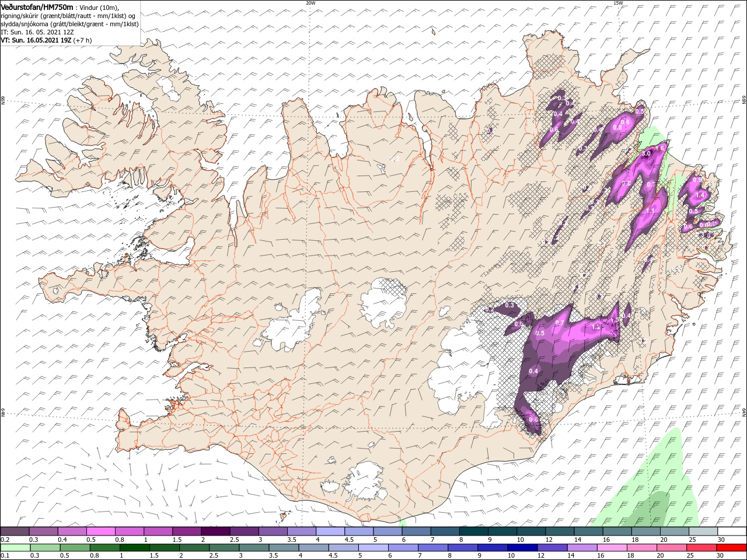Click the white 30 swatch in upper legend row
Image resolution: width=747 pixels, height=560 pixels.
tap(731, 531)
